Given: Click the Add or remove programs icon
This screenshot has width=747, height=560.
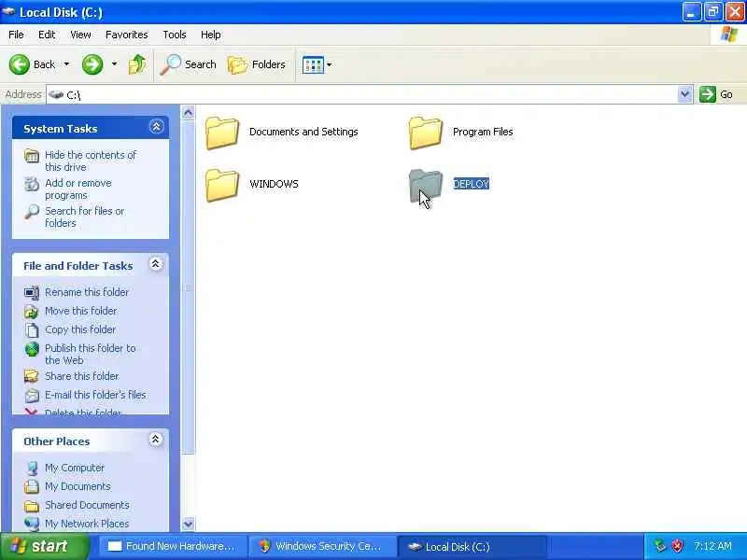Looking at the screenshot, I should 32,184.
